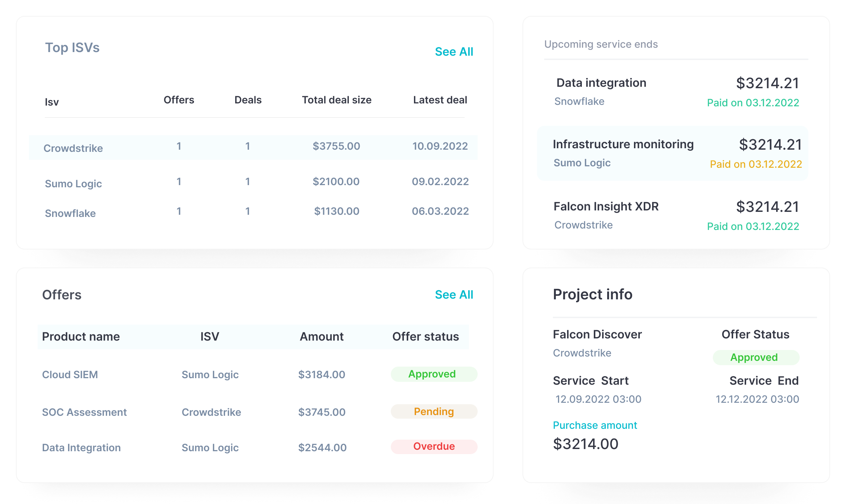
Task: Select the Cloud SIEM offer row
Action: point(70,375)
